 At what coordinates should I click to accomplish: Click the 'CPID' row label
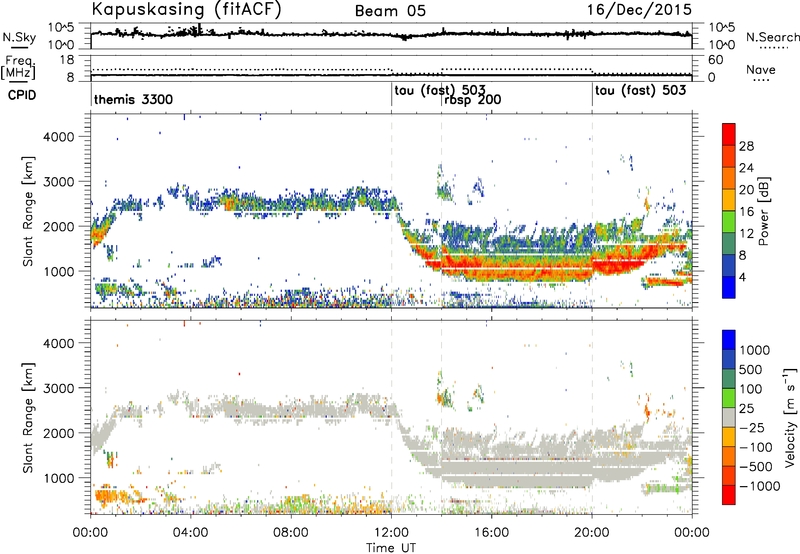(x=22, y=95)
